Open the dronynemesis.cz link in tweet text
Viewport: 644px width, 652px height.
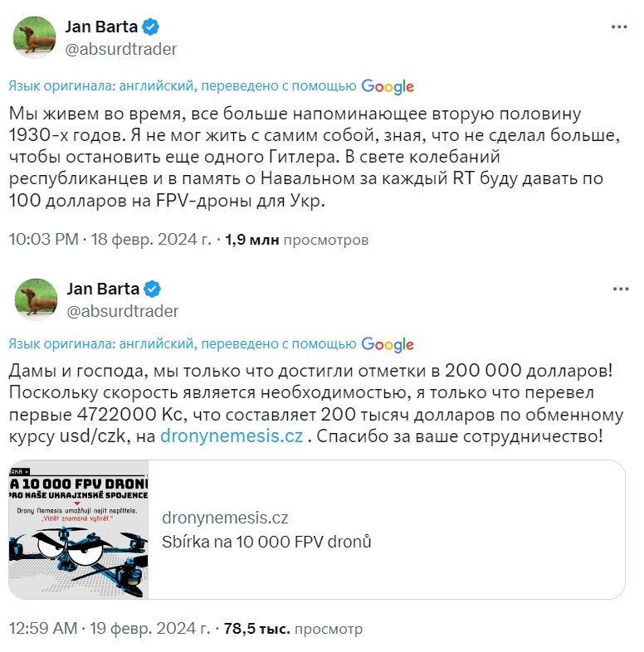[232, 435]
